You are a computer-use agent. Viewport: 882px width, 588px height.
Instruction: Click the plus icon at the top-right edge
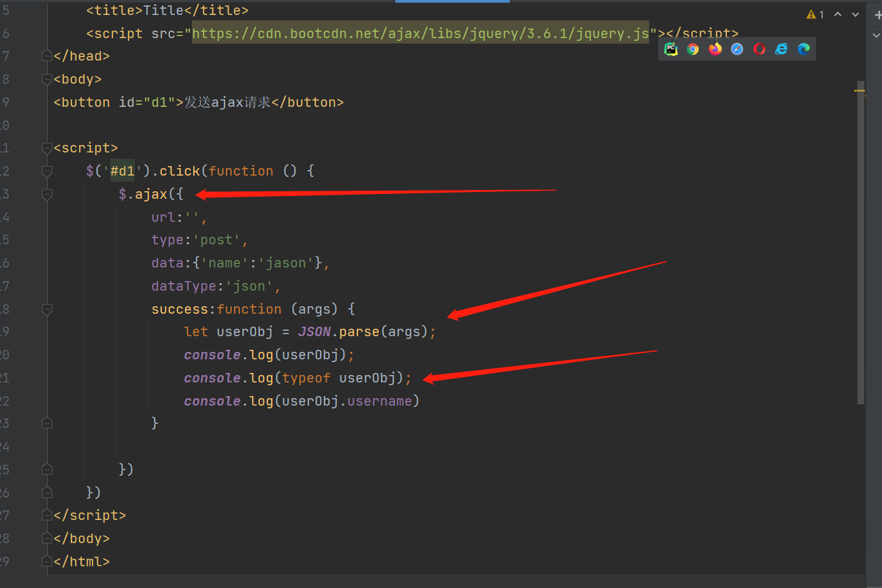[877, 14]
